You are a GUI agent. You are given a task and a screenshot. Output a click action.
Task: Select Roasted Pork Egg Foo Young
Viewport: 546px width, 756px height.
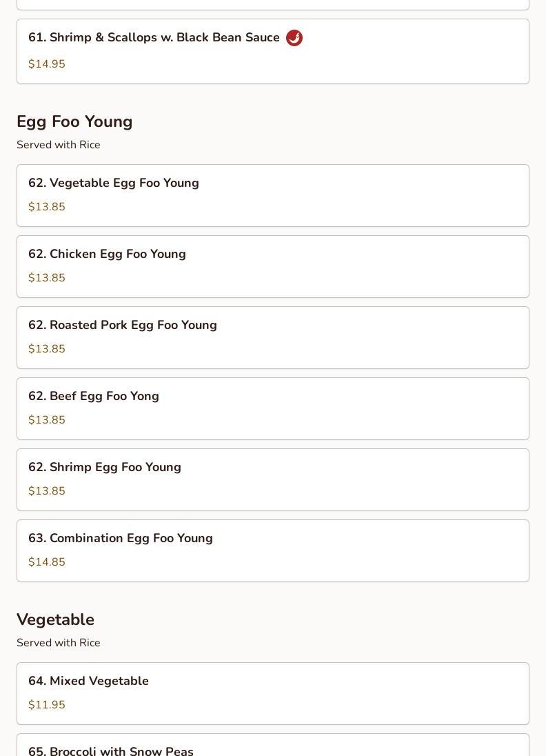123,326
